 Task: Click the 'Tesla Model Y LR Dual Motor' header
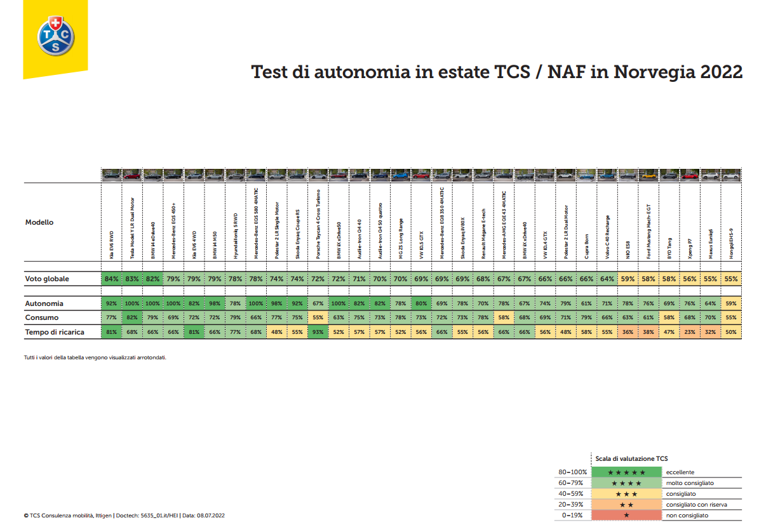tap(132, 228)
